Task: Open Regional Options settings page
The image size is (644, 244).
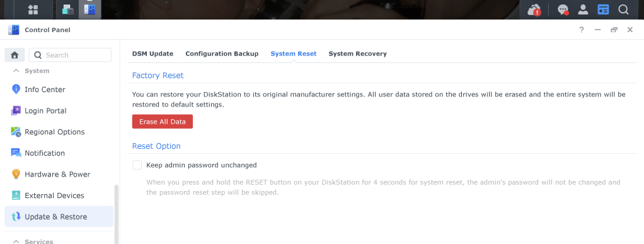Action: [59, 132]
